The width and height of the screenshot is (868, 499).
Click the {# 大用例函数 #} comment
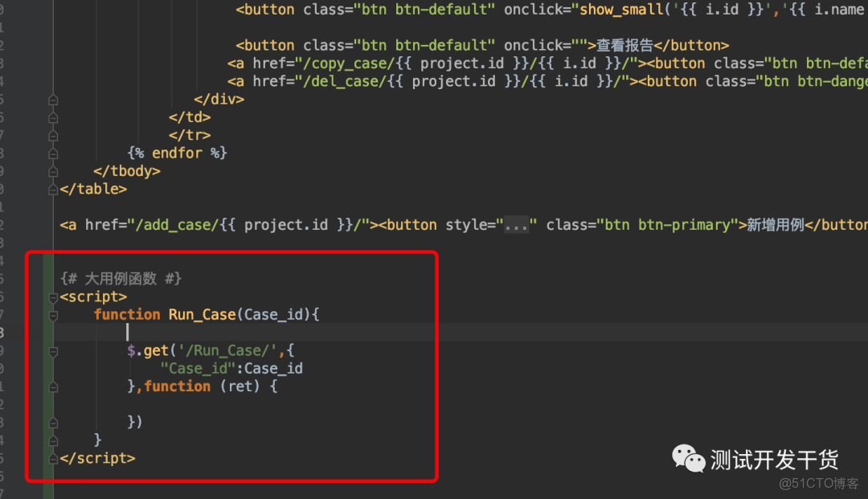(121, 278)
